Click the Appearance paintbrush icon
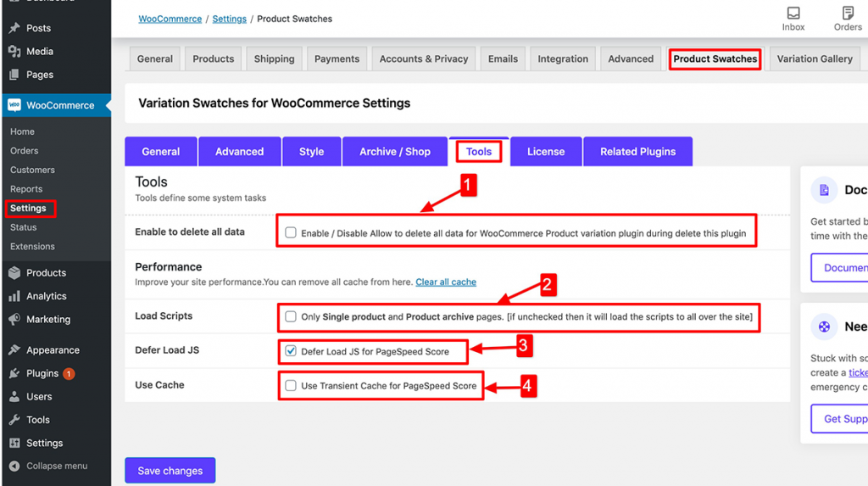Viewport: 868px width, 486px height. click(14, 349)
